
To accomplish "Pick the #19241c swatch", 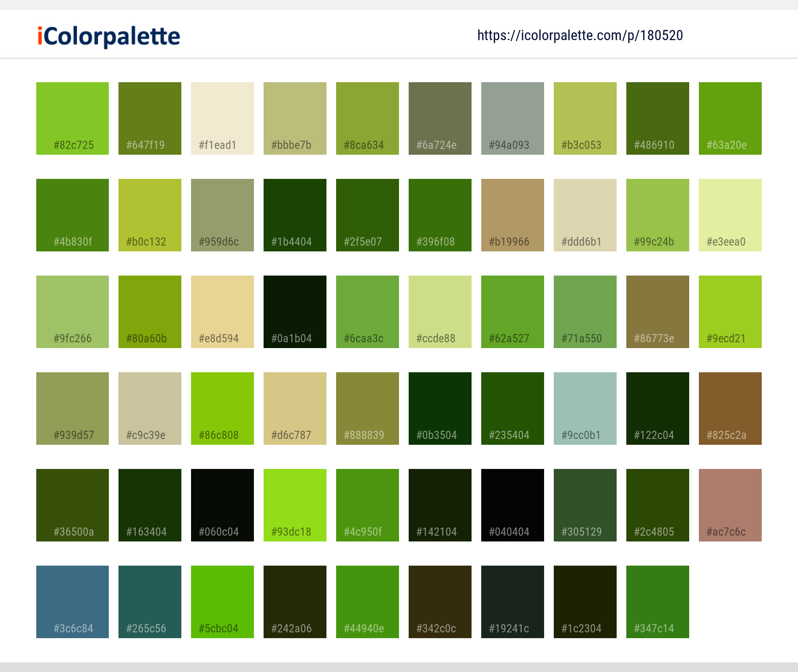I will coord(513,602).
